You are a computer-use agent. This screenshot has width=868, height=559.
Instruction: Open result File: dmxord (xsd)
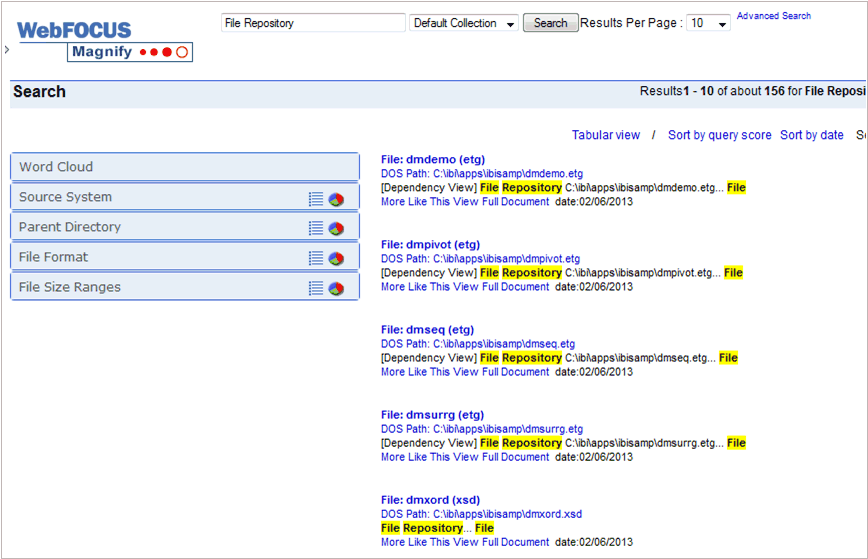pos(430,500)
